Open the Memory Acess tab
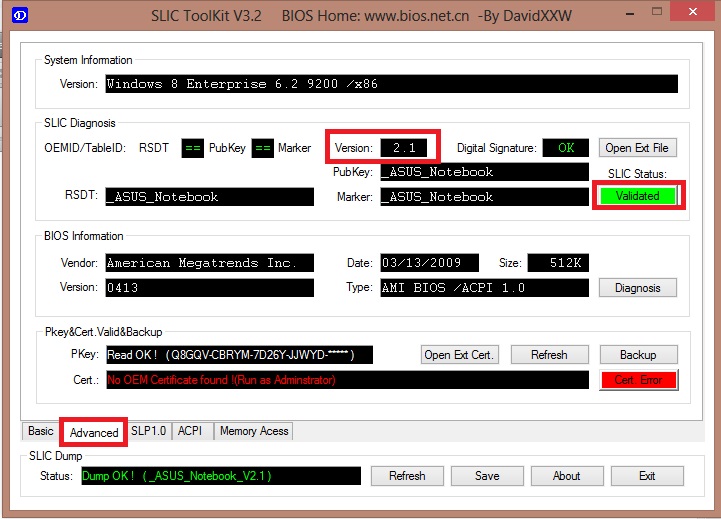Viewport: 721px width, 519px height. click(x=254, y=431)
